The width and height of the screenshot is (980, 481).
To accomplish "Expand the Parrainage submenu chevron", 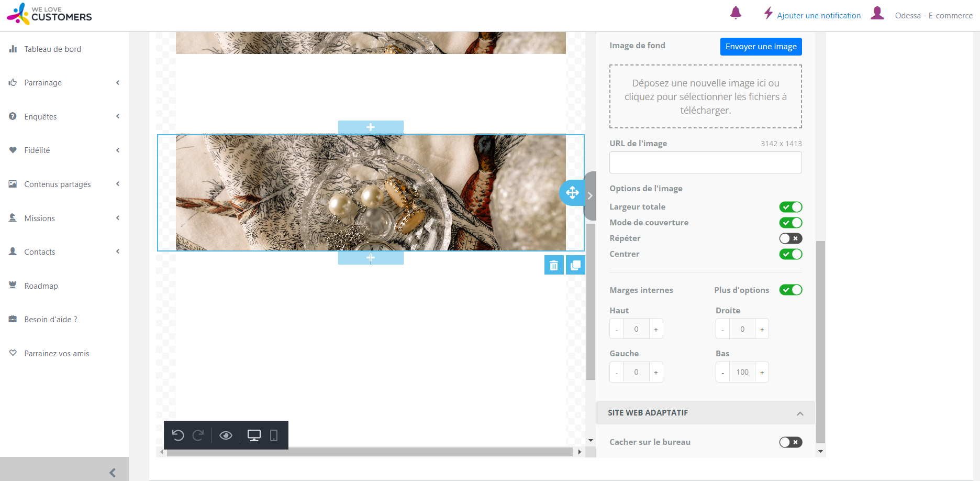I will [118, 82].
